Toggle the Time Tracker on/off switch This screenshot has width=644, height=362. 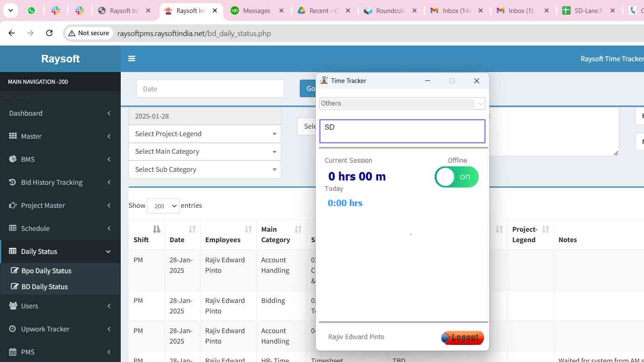coord(456,177)
